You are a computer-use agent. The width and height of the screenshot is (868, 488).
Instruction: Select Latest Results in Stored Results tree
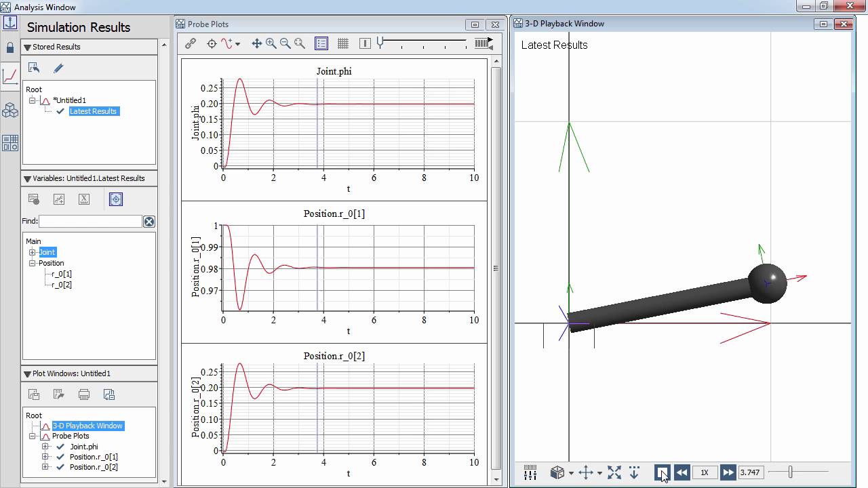[94, 111]
